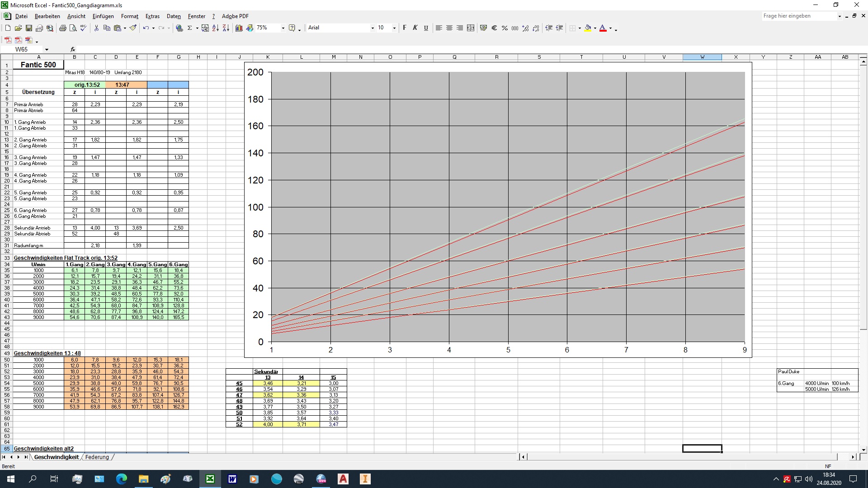Toggle underline formatting U button
This screenshot has width=868, height=488.
pos(426,28)
